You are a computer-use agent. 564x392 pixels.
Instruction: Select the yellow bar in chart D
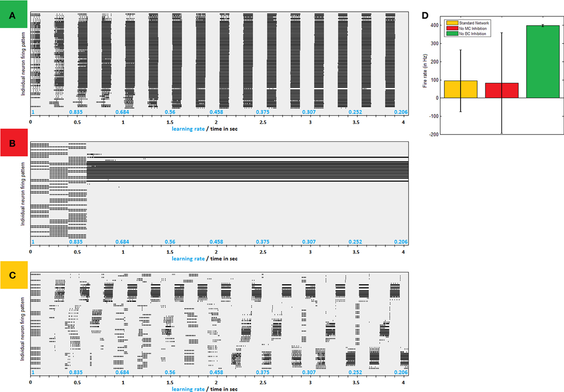461,89
